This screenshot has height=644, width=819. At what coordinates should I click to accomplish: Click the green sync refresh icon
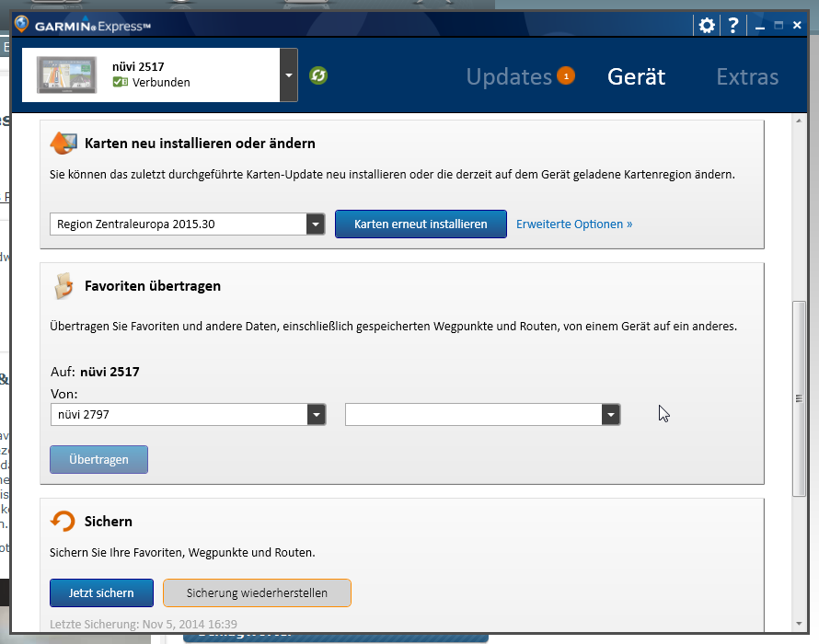(318, 75)
